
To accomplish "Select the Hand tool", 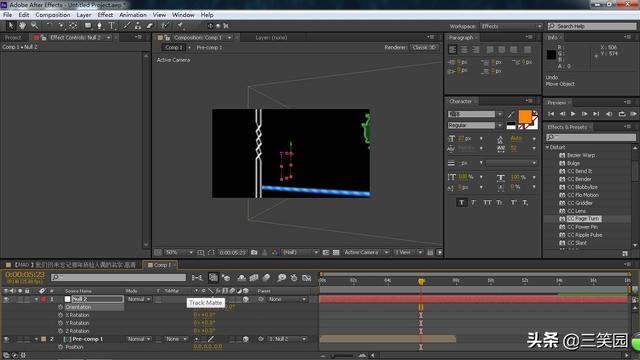I will click(x=22, y=26).
